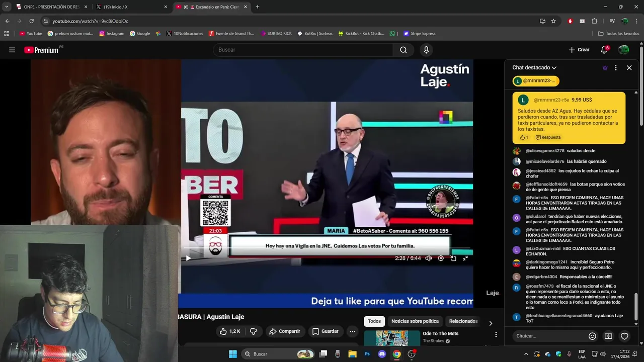Focus the Chatear message input

pyautogui.click(x=550, y=336)
